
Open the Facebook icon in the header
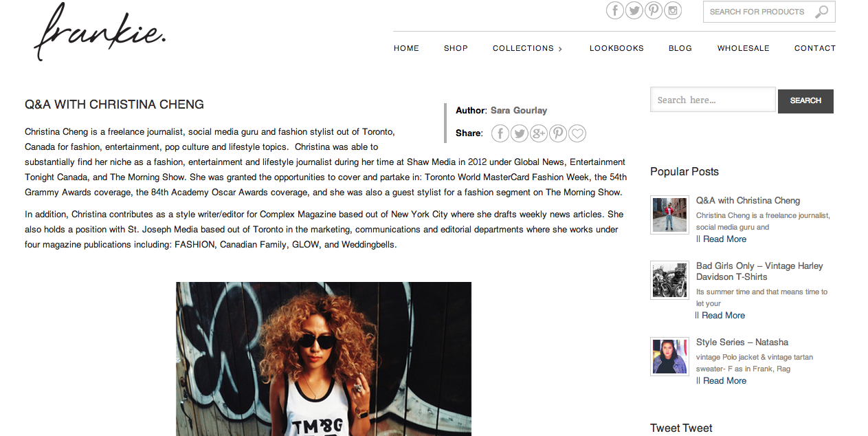tap(615, 10)
